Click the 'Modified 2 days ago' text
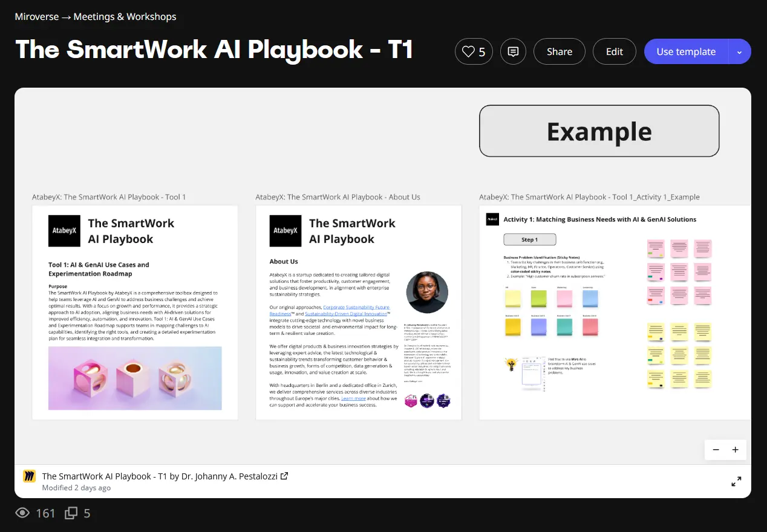Viewport: 767px width, 532px height. click(x=76, y=488)
